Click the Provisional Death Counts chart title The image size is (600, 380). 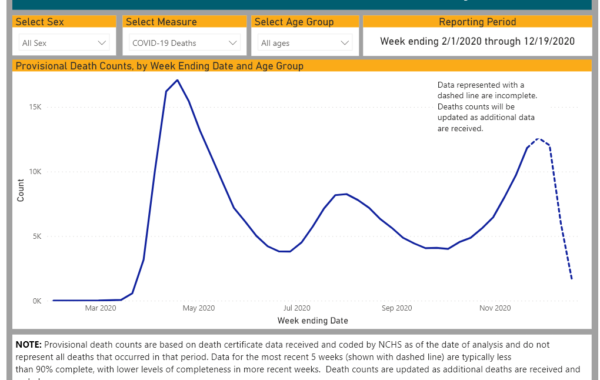(159, 66)
